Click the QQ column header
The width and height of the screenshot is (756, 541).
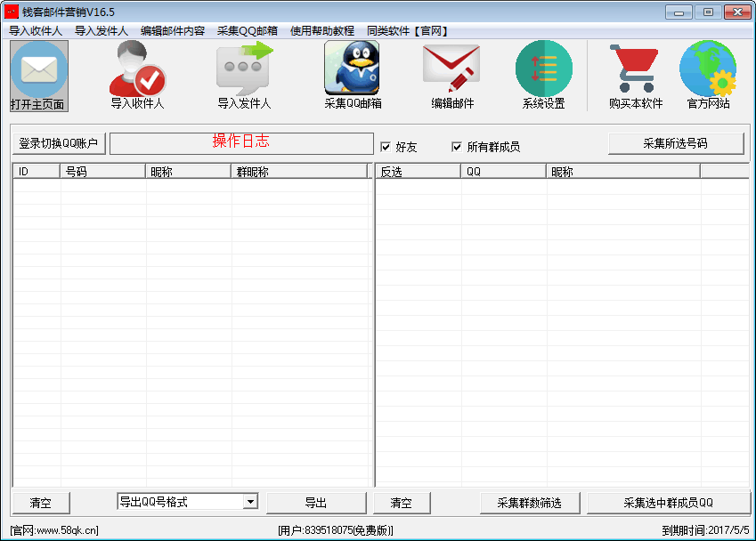point(503,172)
